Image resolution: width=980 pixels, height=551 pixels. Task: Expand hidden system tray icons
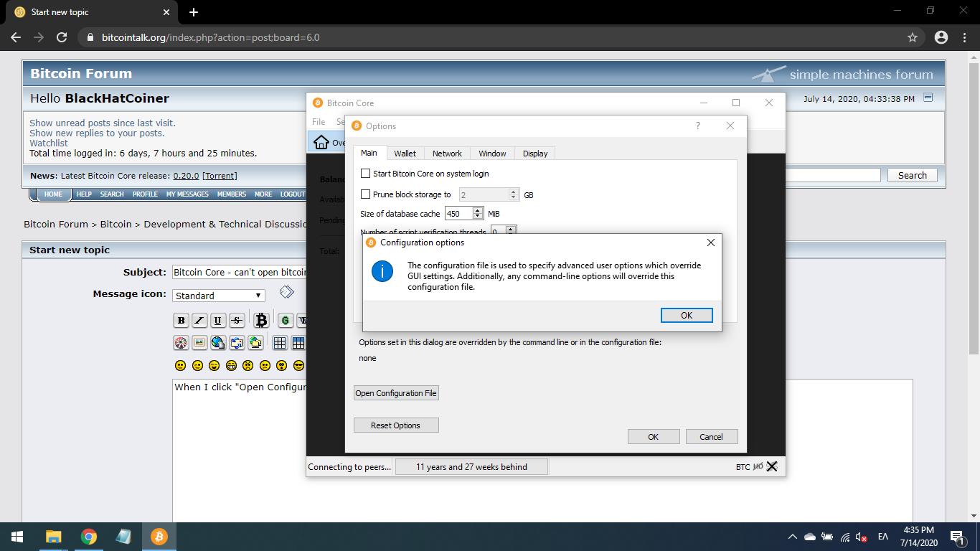(x=792, y=537)
